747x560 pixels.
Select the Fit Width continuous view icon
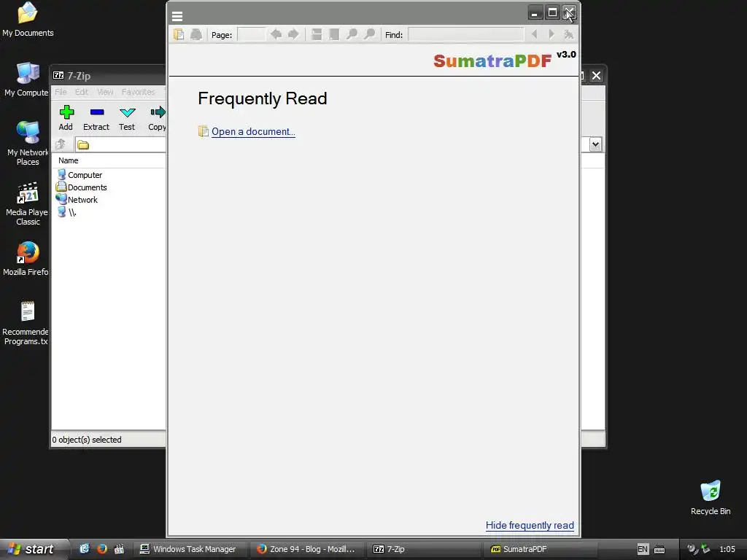pos(317,34)
